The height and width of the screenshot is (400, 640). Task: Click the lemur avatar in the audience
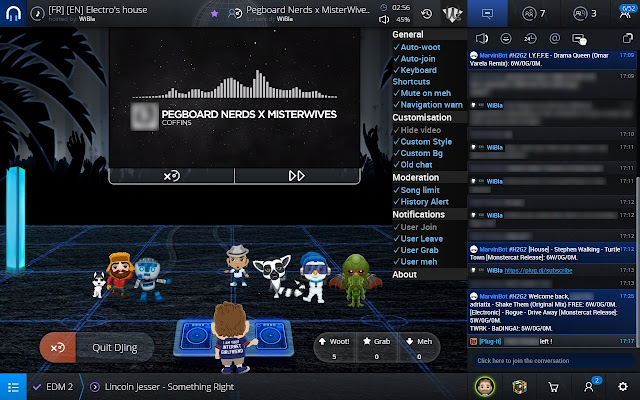[278, 276]
